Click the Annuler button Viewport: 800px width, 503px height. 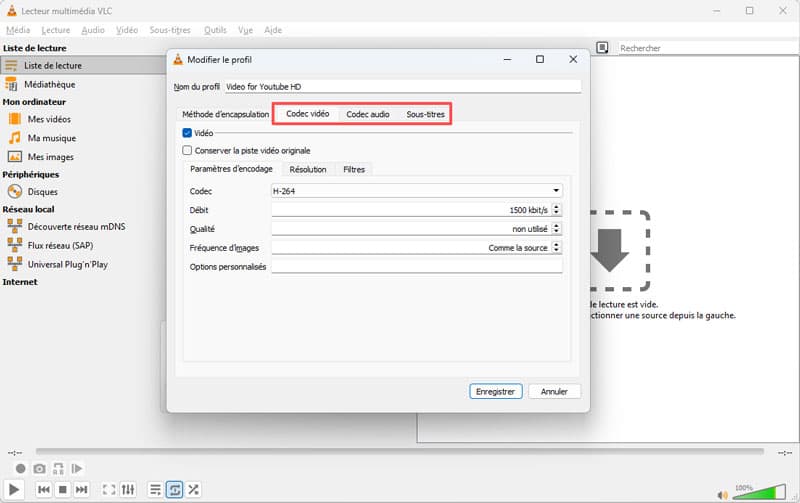[x=554, y=391]
